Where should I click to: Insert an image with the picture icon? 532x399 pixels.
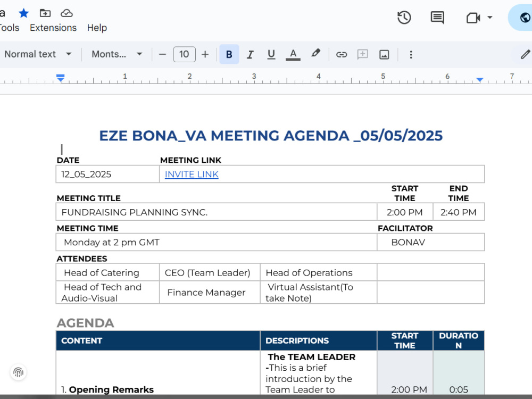[384, 54]
